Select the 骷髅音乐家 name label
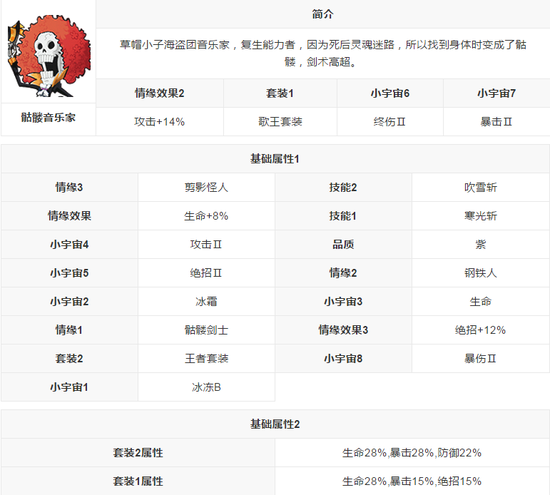The image size is (550, 495). point(48,118)
